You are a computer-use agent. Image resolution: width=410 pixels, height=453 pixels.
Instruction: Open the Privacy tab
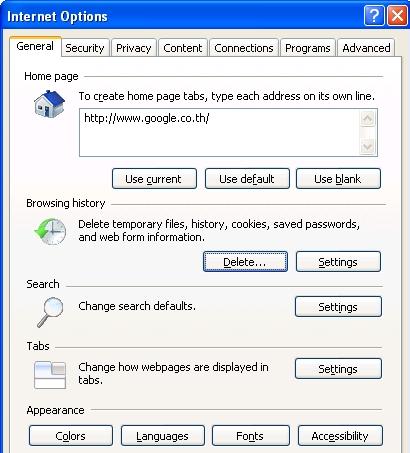point(134,48)
